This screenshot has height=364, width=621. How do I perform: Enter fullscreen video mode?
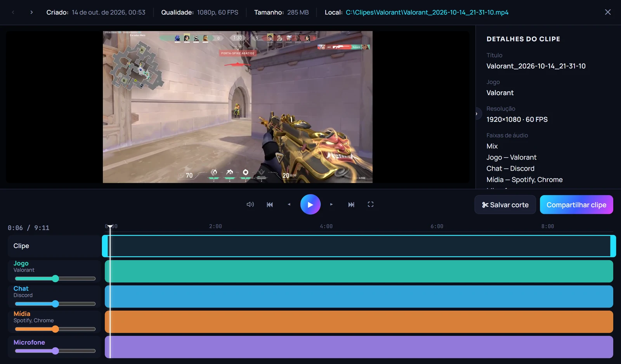(x=371, y=205)
